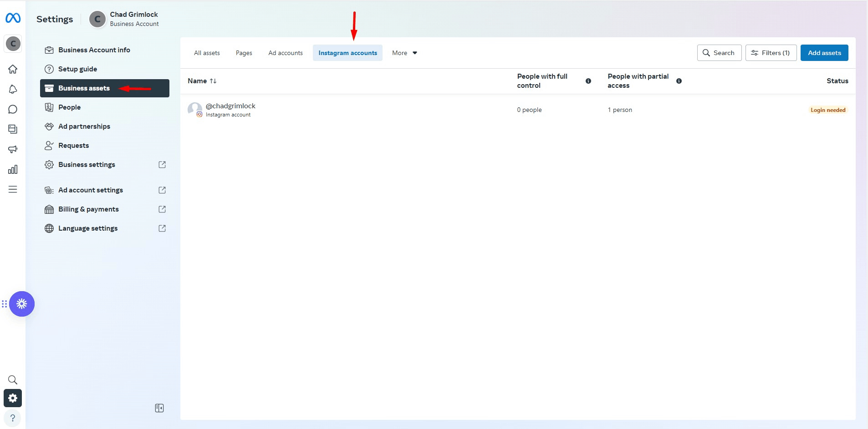
Task: Click the Name column header
Action: [x=197, y=81]
